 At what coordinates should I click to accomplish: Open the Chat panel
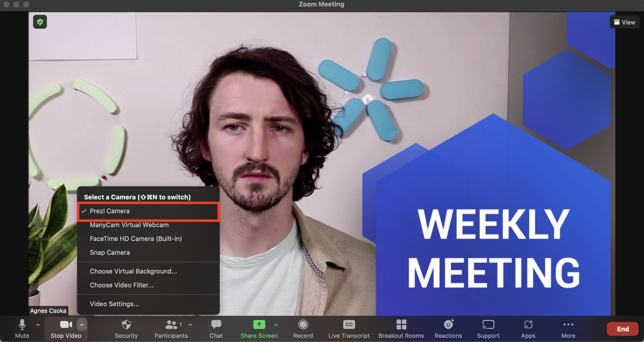pos(216,328)
